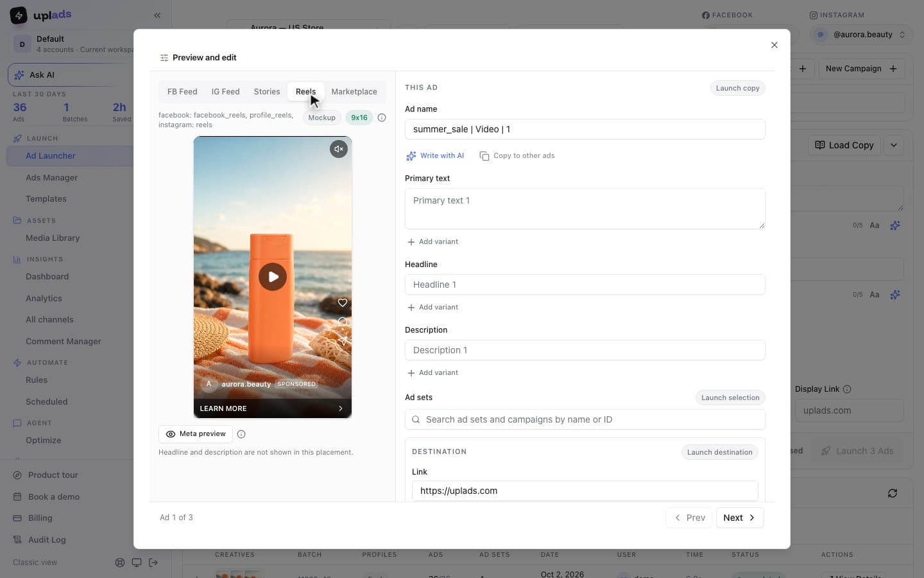Toggle Meta preview eye button

pyautogui.click(x=195, y=434)
